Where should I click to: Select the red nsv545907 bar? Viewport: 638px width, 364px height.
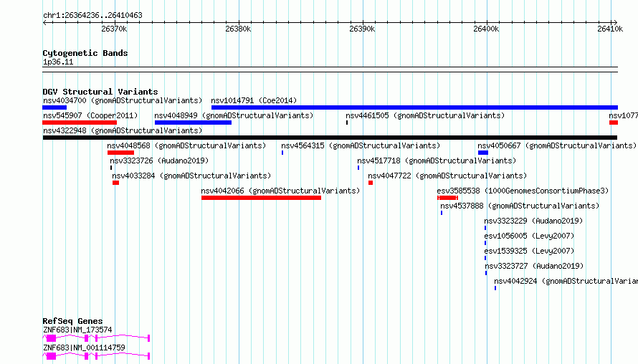point(80,123)
